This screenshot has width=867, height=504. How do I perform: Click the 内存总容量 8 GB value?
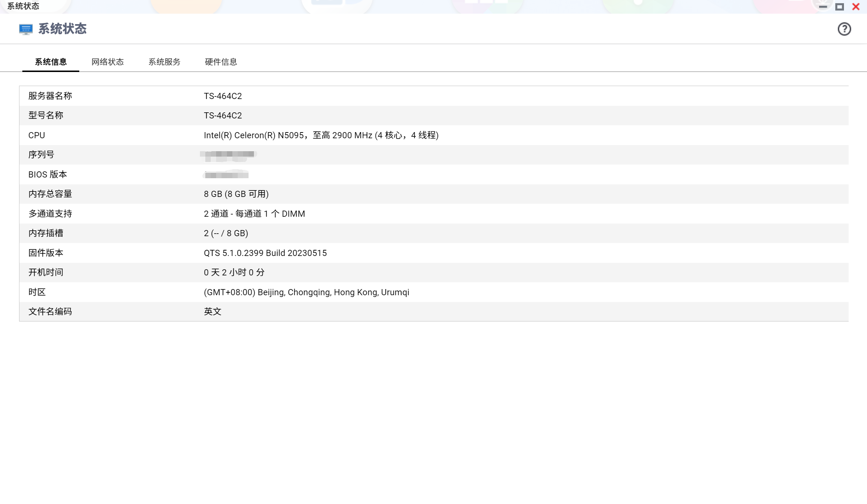click(x=236, y=194)
